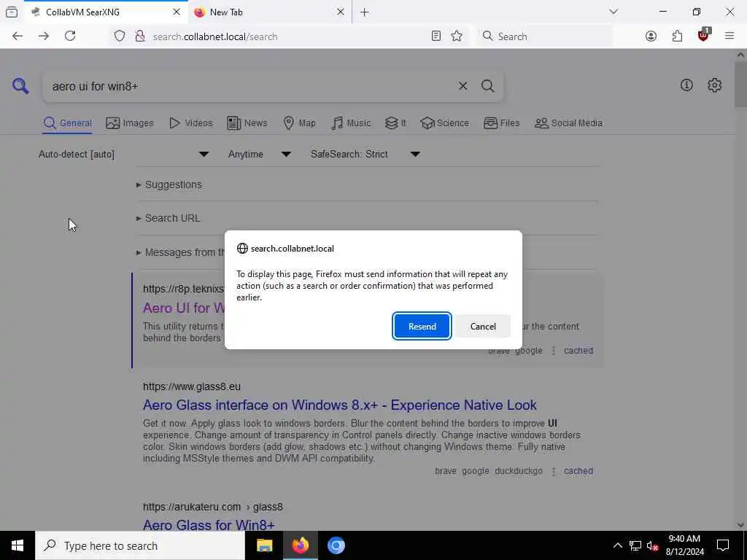
Task: Select the General search category
Action: 67,123
